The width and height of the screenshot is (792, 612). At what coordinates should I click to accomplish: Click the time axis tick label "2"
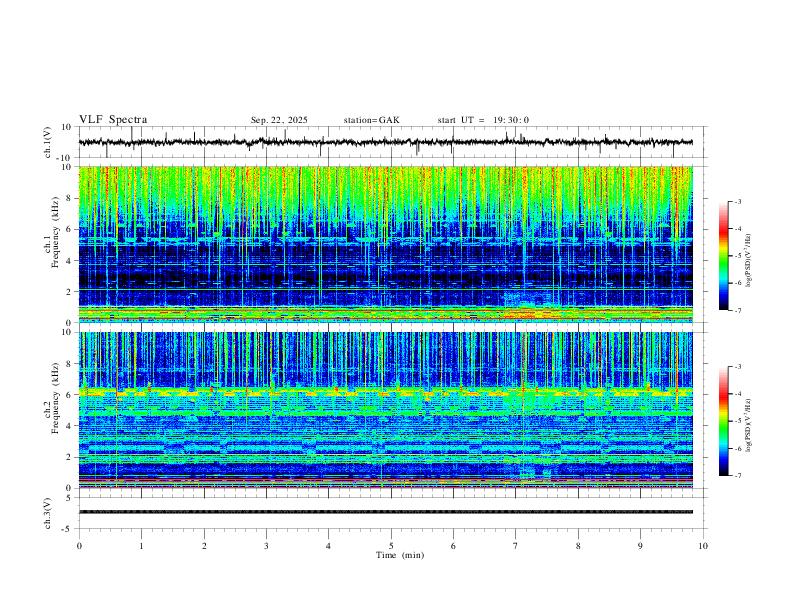pos(204,546)
